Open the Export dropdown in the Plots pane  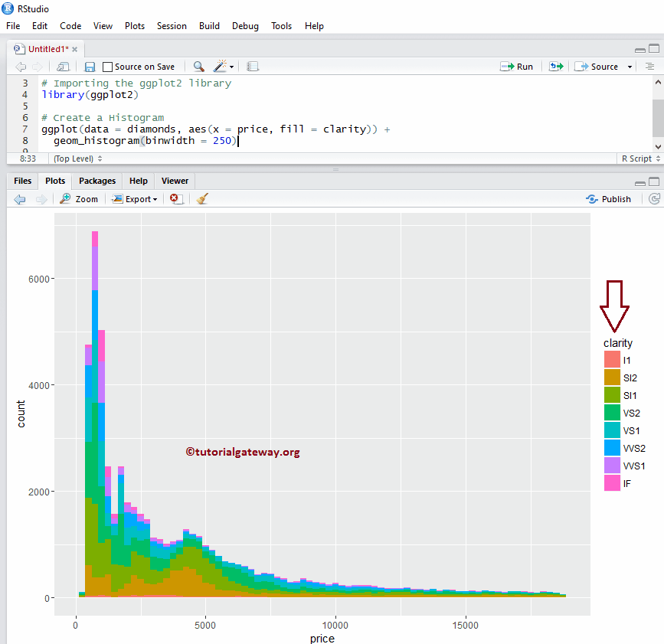point(135,199)
